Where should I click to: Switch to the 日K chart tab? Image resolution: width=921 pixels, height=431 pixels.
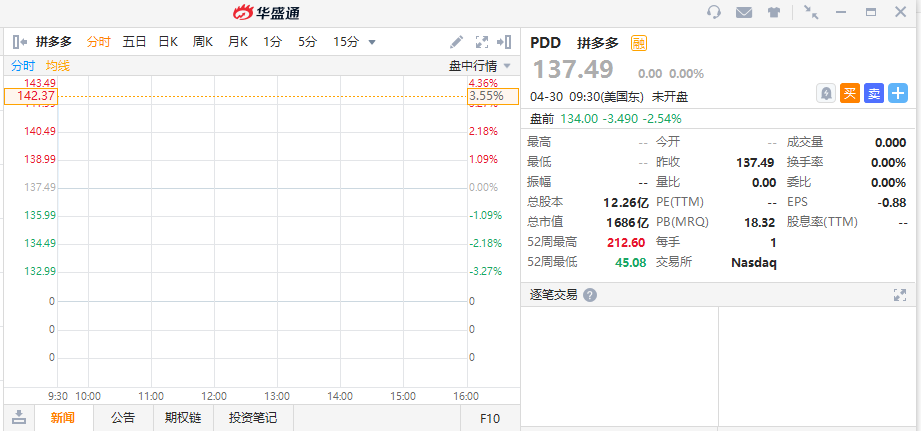(x=168, y=42)
